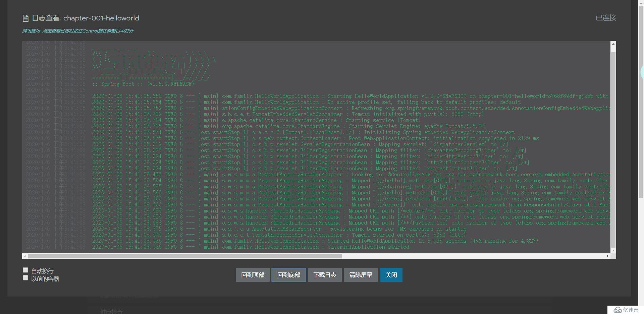644x314 pixels.
Task: Click the 'Registering beans for JMX exposure' line
Action: click(279, 229)
